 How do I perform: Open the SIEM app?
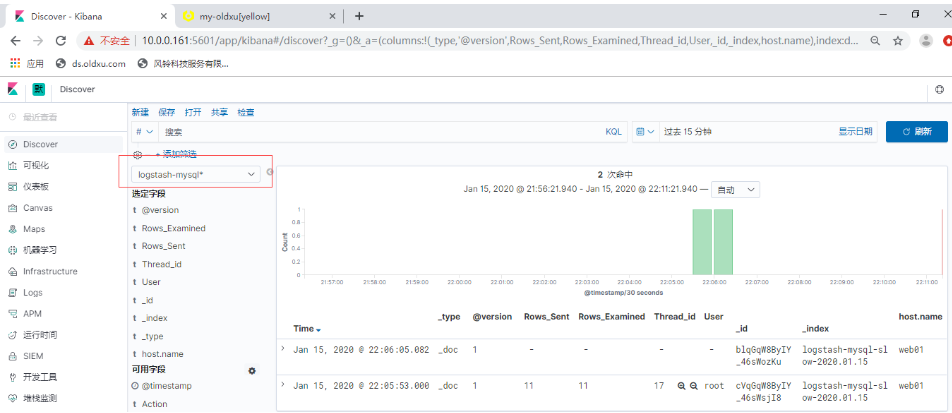pyautogui.click(x=33, y=356)
